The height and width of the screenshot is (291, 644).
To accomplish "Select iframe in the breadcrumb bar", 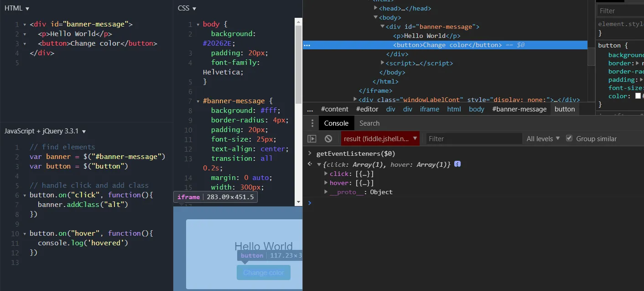I will coord(430,109).
